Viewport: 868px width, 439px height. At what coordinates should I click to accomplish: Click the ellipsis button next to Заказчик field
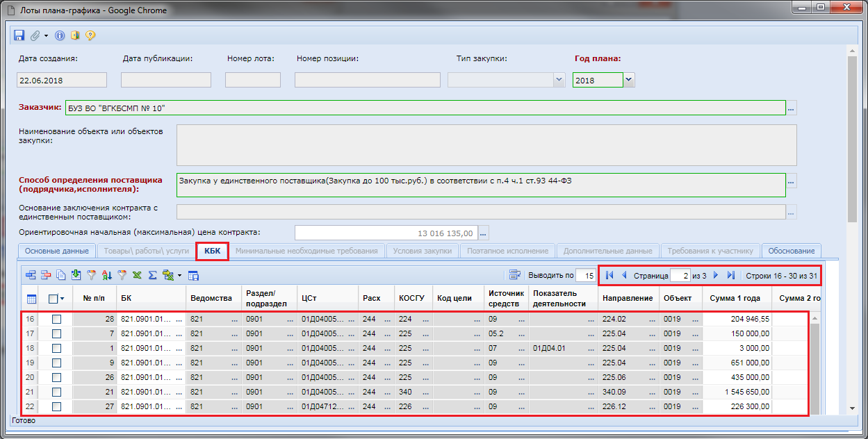pyautogui.click(x=792, y=108)
